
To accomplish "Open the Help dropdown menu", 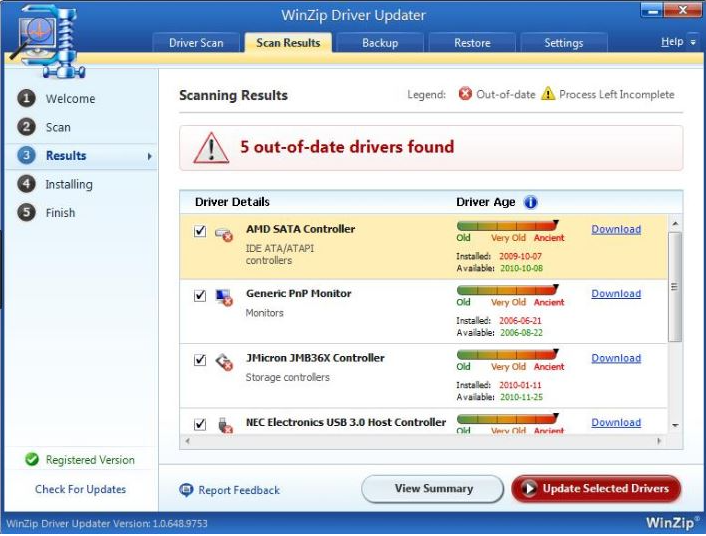I will (677, 43).
